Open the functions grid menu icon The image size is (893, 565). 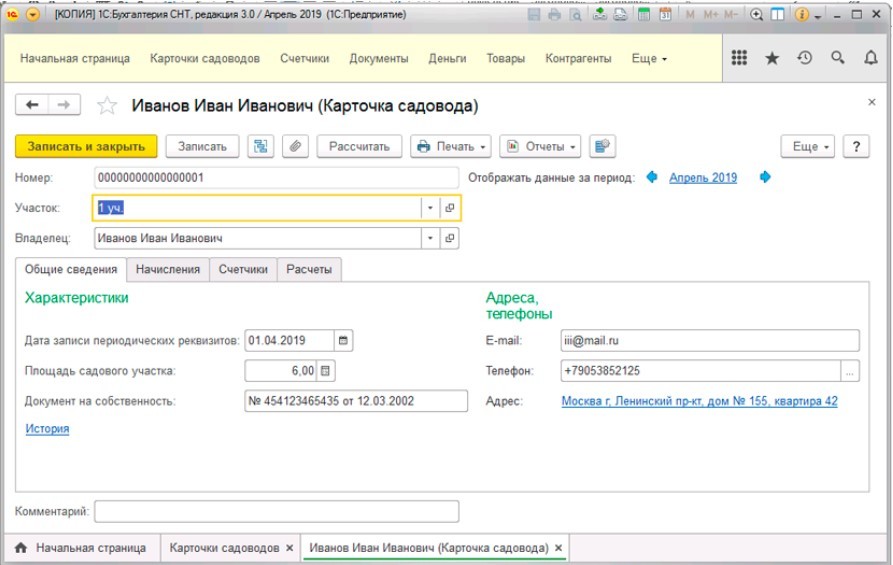(x=739, y=59)
